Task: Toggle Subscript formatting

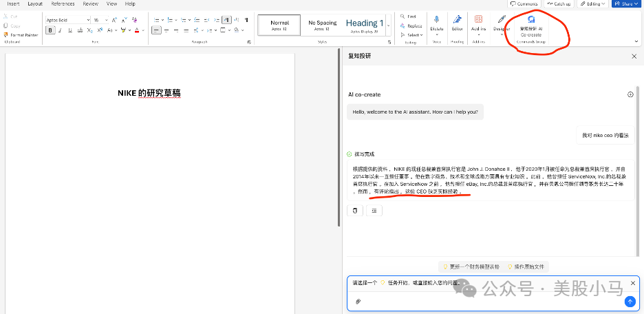Action: [x=90, y=30]
